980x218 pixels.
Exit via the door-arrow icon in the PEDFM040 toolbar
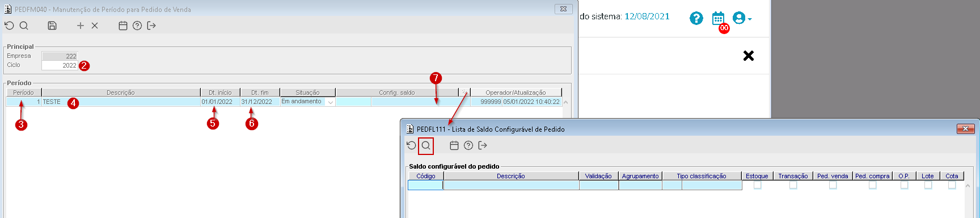coord(151,26)
